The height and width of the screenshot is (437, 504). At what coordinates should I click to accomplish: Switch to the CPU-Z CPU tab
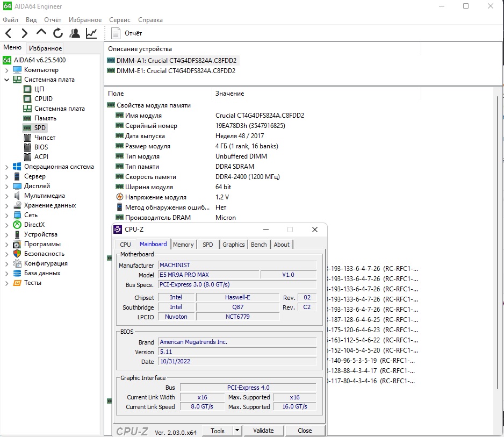pos(125,245)
